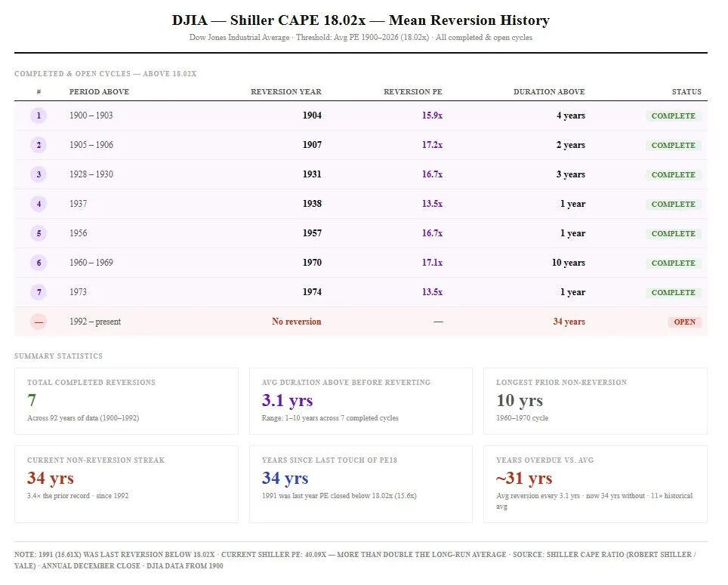728x585 pixels.
Task: Click the Duration Above column header
Action: [x=549, y=91]
